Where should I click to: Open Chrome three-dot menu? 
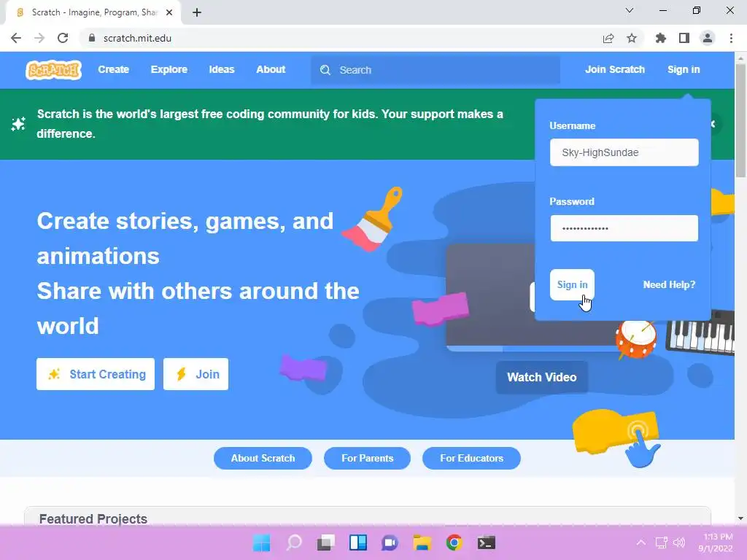(x=731, y=38)
